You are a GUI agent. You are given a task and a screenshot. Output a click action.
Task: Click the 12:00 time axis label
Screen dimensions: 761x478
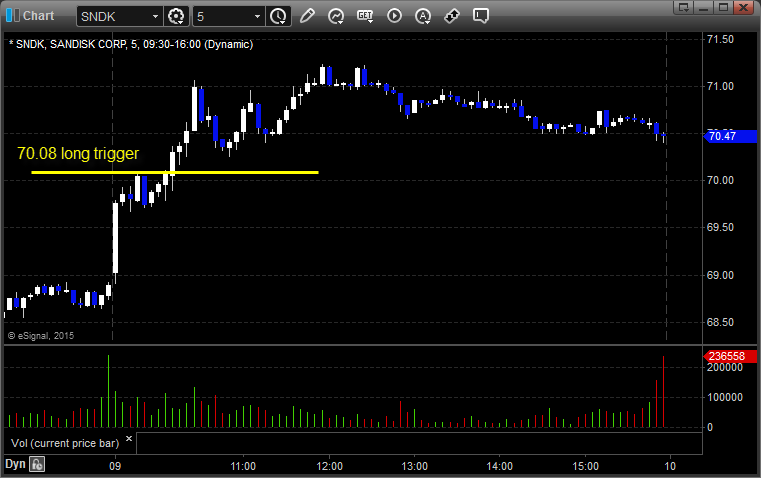click(x=330, y=466)
